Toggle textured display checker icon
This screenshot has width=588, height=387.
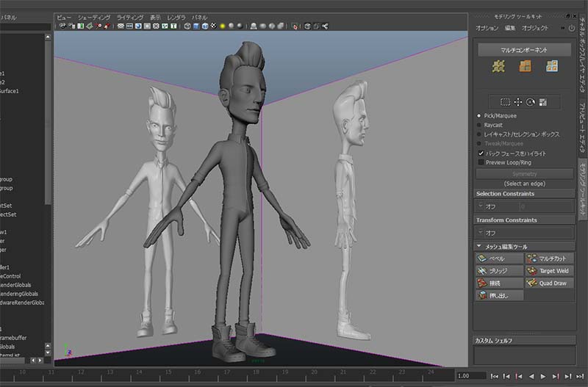214,26
